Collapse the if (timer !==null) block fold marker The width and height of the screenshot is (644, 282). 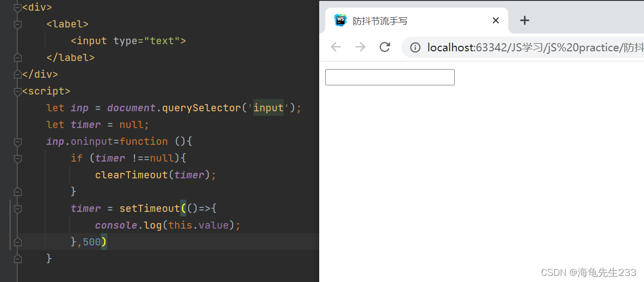18,158
